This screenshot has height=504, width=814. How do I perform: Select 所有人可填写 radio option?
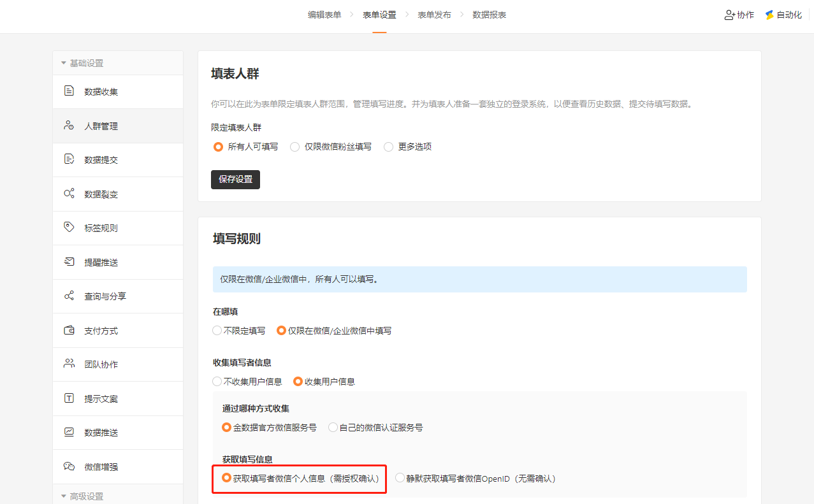(218, 147)
